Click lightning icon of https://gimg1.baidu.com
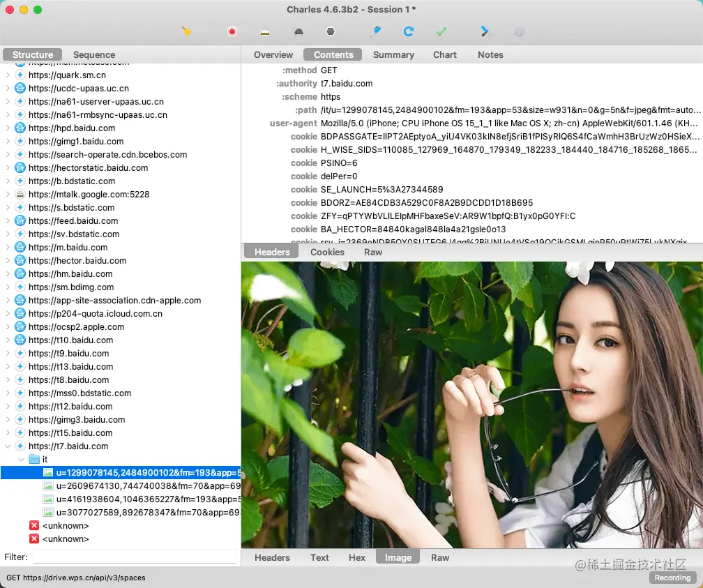 tap(20, 142)
